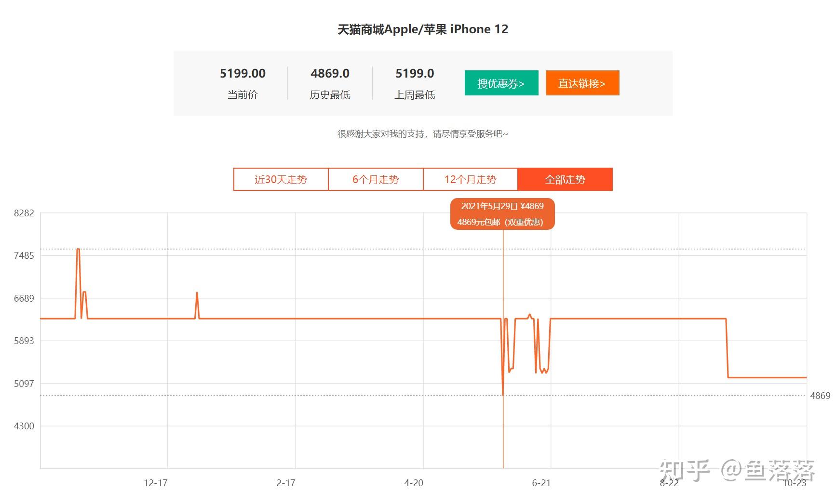Viewport: 836px width, 504px height.
Task: Click the current price 5199.00 value
Action: click(243, 73)
